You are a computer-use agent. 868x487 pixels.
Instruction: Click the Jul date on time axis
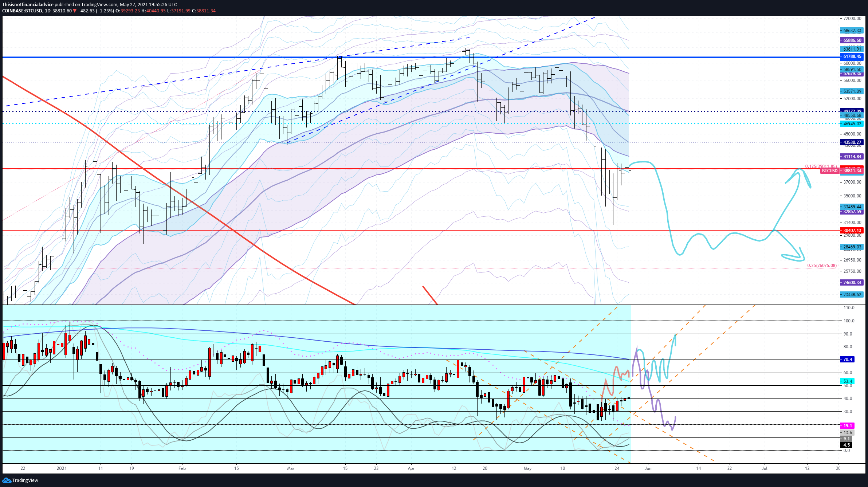point(765,468)
